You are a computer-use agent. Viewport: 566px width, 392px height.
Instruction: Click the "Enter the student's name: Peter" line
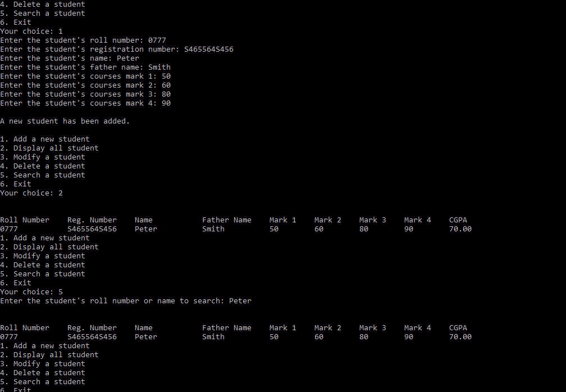tap(70, 58)
